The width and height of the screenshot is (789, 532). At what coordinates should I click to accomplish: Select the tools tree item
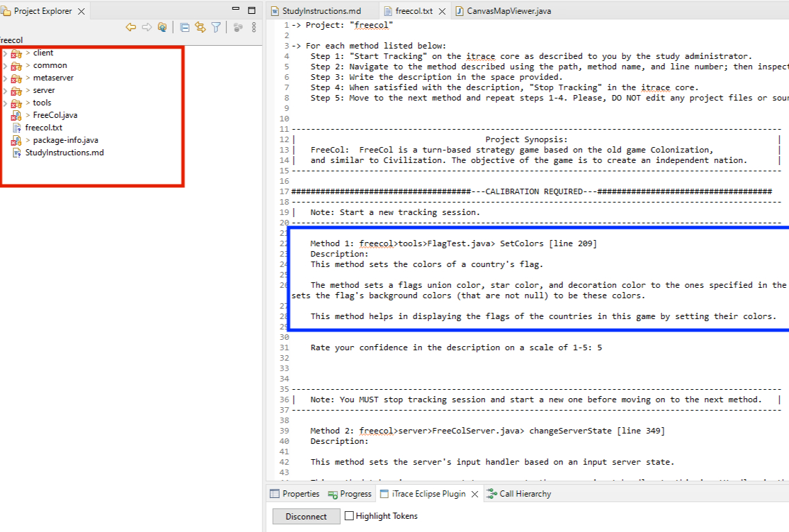pos(42,103)
